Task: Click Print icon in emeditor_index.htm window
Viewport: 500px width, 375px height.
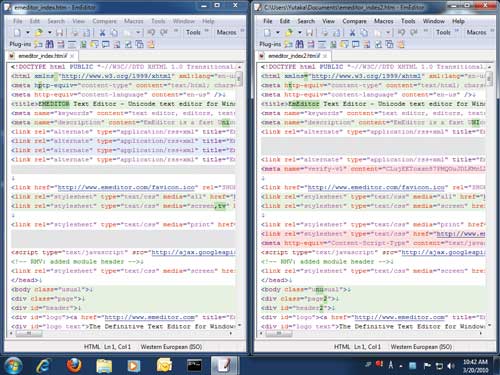Action: point(75,32)
